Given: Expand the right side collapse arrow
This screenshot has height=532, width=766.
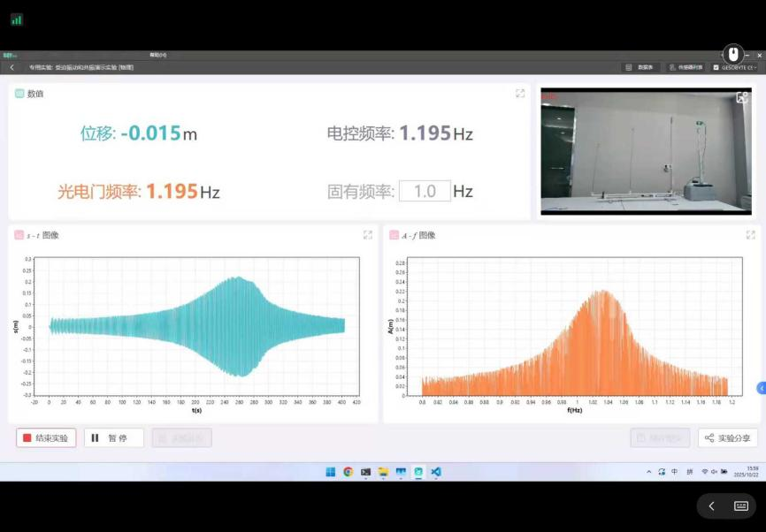Looking at the screenshot, I should point(761,388).
